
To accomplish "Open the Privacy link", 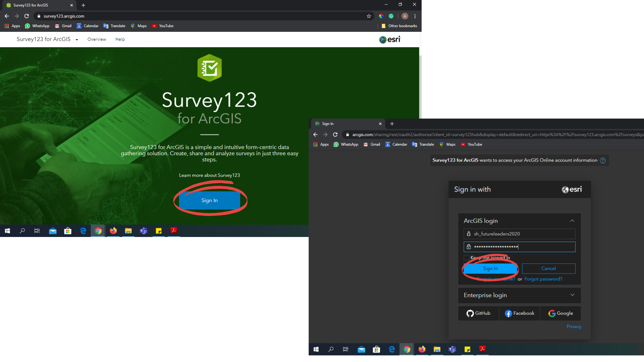I will pos(574,327).
